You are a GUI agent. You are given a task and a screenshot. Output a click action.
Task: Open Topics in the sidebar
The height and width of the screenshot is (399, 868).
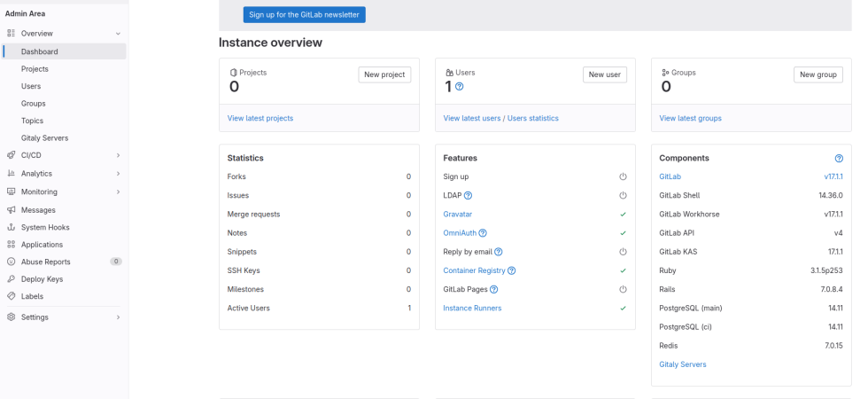pyautogui.click(x=64, y=121)
